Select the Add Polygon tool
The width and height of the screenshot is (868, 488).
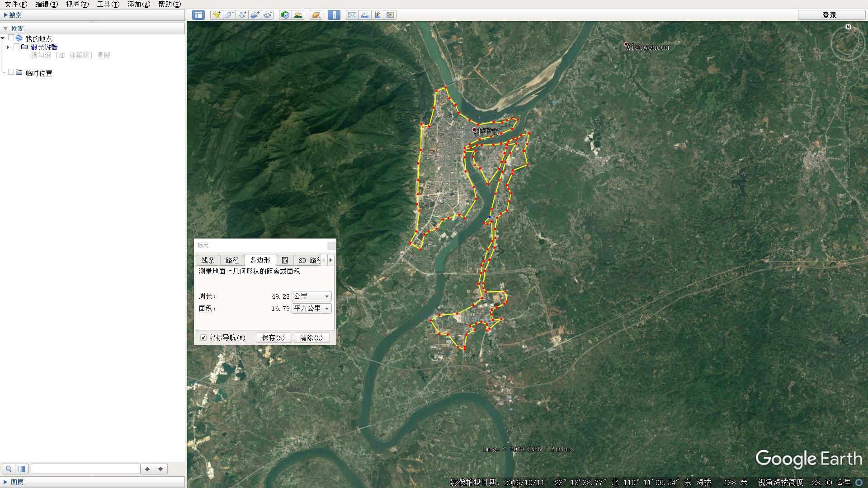pyautogui.click(x=229, y=15)
